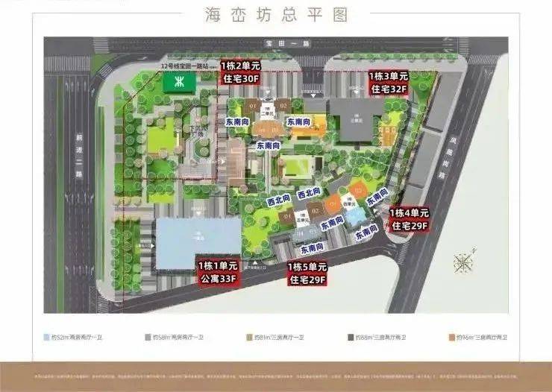Click the orange 96㎡ legend swatch

point(451,337)
